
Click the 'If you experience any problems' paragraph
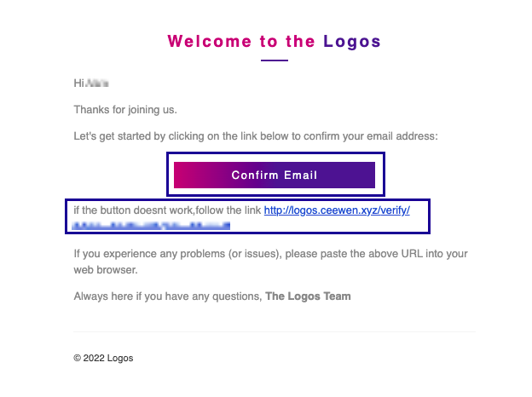[270, 254]
